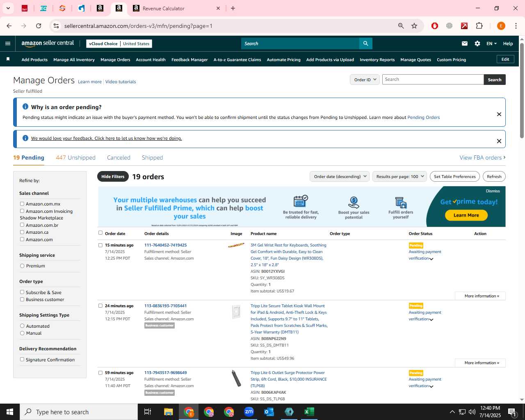Click the Learn More prime banner button
The height and width of the screenshot is (420, 525).
pos(466,215)
